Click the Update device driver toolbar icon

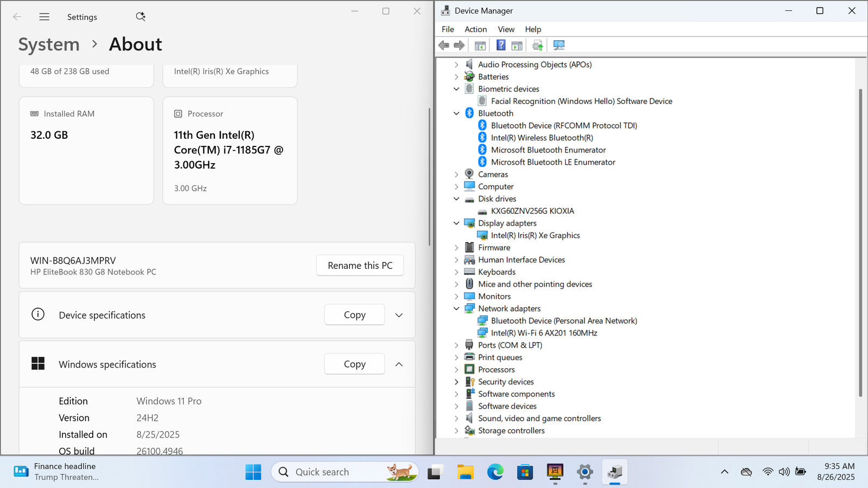point(537,46)
